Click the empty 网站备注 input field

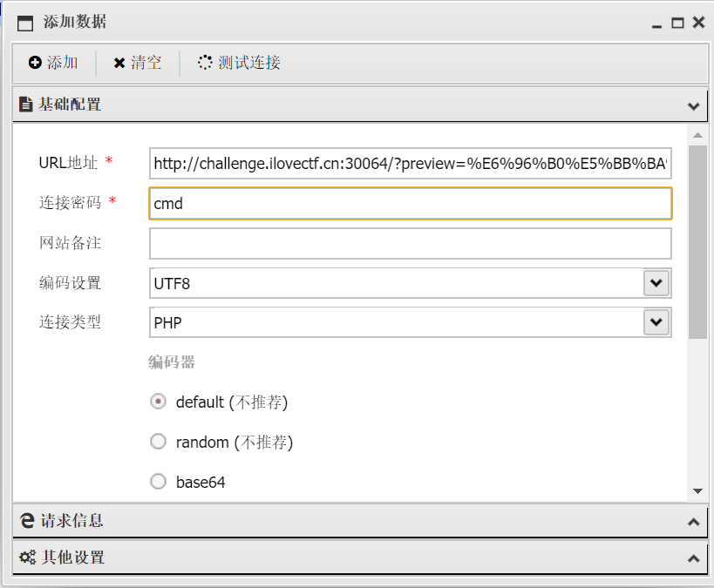[x=411, y=244]
